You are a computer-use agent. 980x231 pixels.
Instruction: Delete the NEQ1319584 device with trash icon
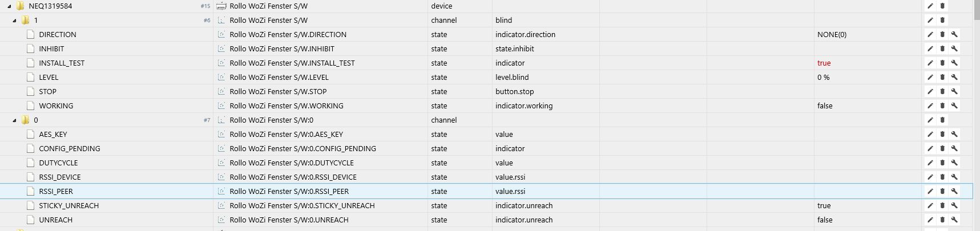942,6
